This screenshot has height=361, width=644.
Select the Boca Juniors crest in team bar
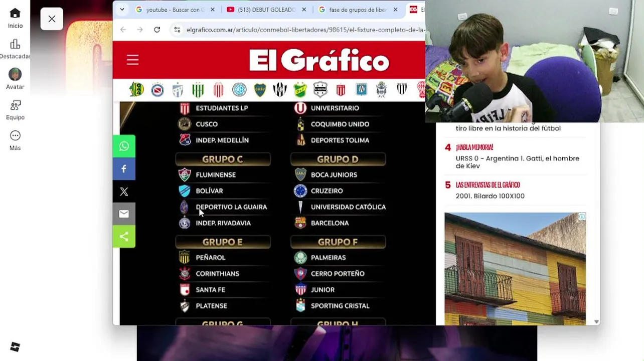point(260,90)
